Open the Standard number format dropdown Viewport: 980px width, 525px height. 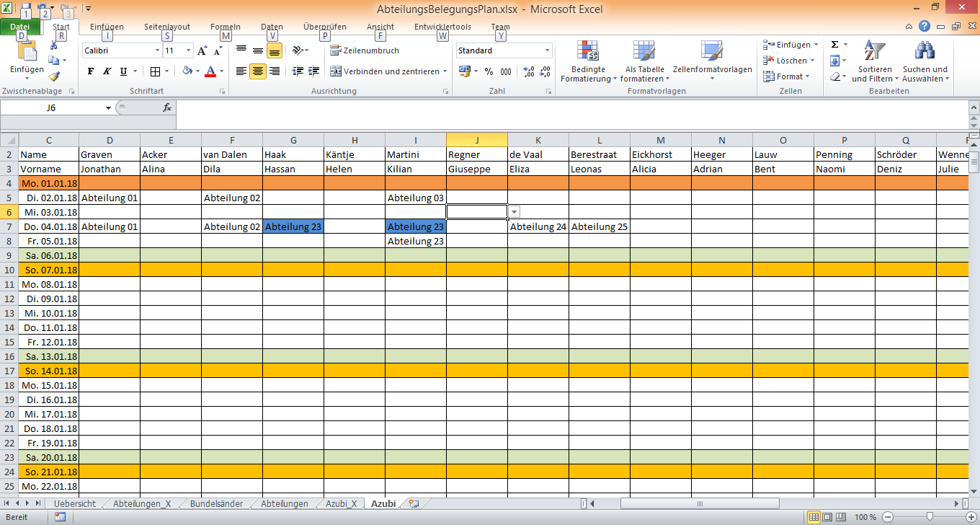click(x=546, y=50)
